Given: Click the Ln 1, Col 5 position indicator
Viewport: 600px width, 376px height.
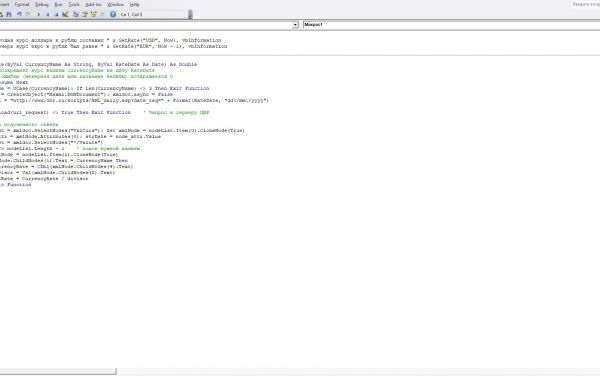Looking at the screenshot, I should point(131,15).
